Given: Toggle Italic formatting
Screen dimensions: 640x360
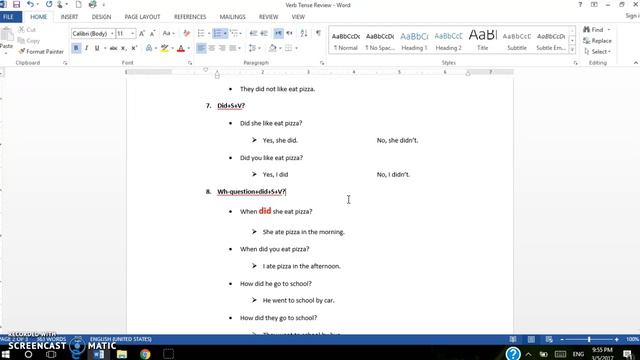Looking at the screenshot, I should pyautogui.click(x=87, y=48).
